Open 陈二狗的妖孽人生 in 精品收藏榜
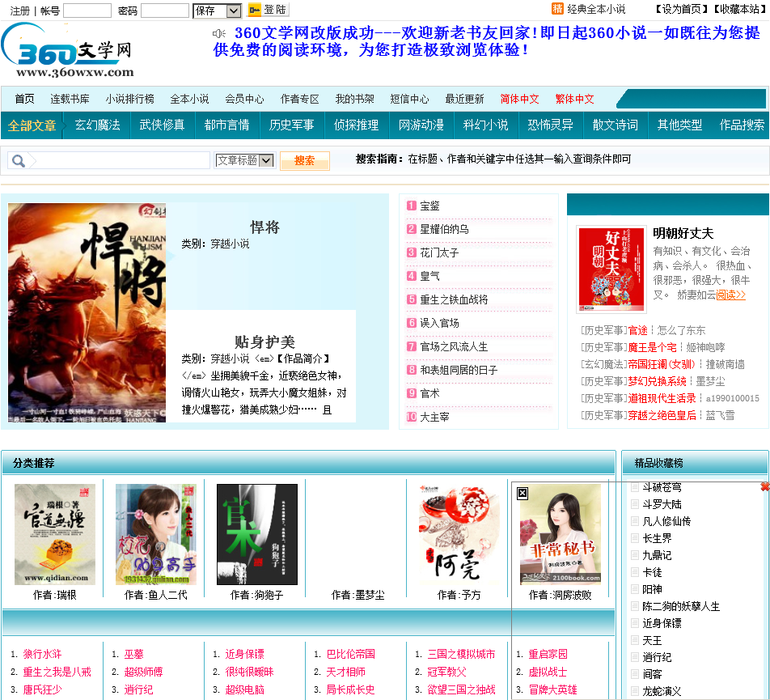770x700 pixels. tap(681, 607)
